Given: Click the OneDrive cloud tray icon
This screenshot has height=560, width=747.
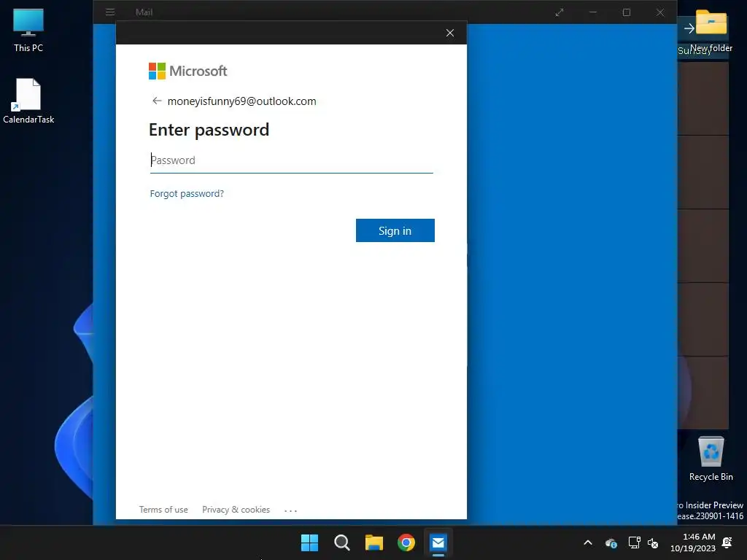Looking at the screenshot, I should (611, 542).
